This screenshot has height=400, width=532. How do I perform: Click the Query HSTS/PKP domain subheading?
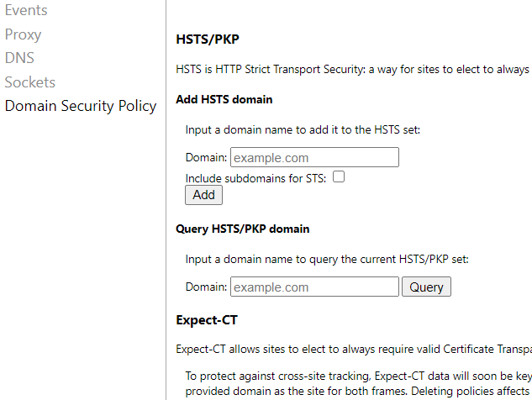(242, 229)
